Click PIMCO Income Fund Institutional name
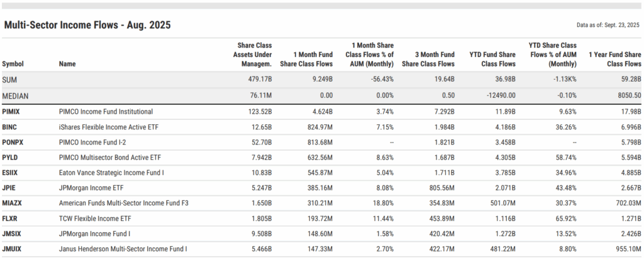This screenshot has width=644, height=258. [106, 112]
